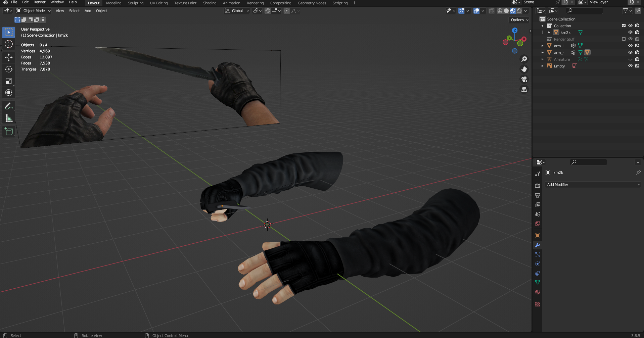Open the outliner filter dropdown
Viewport: 644px width, 338px height.
[627, 11]
